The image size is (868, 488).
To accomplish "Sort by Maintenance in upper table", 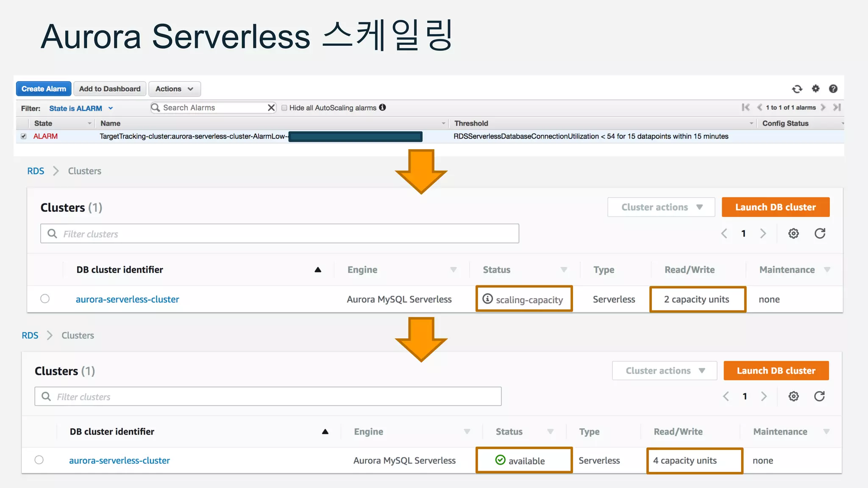I will (x=827, y=270).
